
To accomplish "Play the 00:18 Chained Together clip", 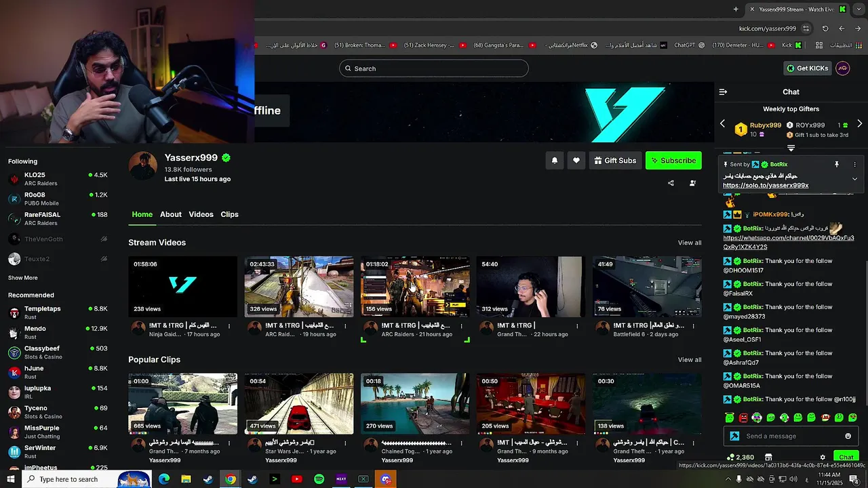I will pyautogui.click(x=414, y=404).
